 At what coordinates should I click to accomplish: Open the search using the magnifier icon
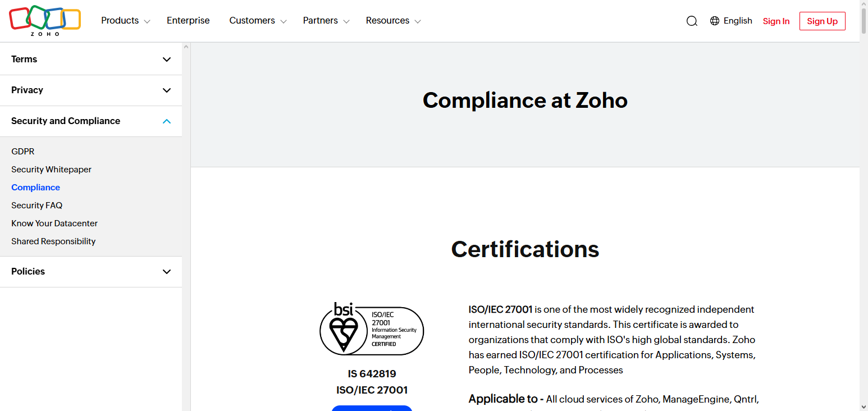pyautogui.click(x=691, y=20)
